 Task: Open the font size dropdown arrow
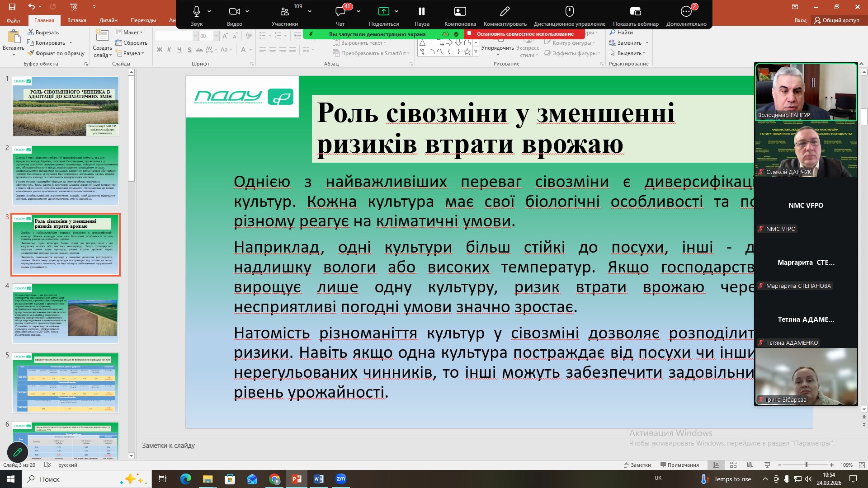(x=216, y=36)
